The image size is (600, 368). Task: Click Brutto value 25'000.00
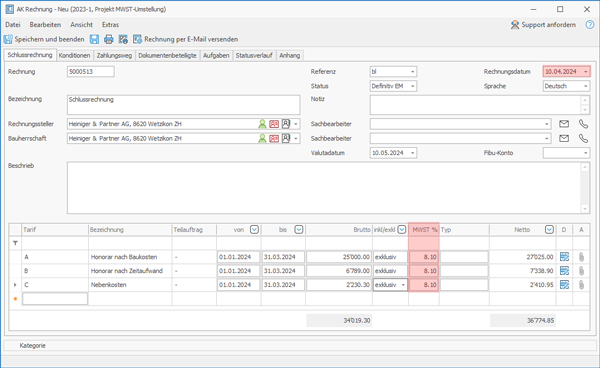tap(339, 257)
